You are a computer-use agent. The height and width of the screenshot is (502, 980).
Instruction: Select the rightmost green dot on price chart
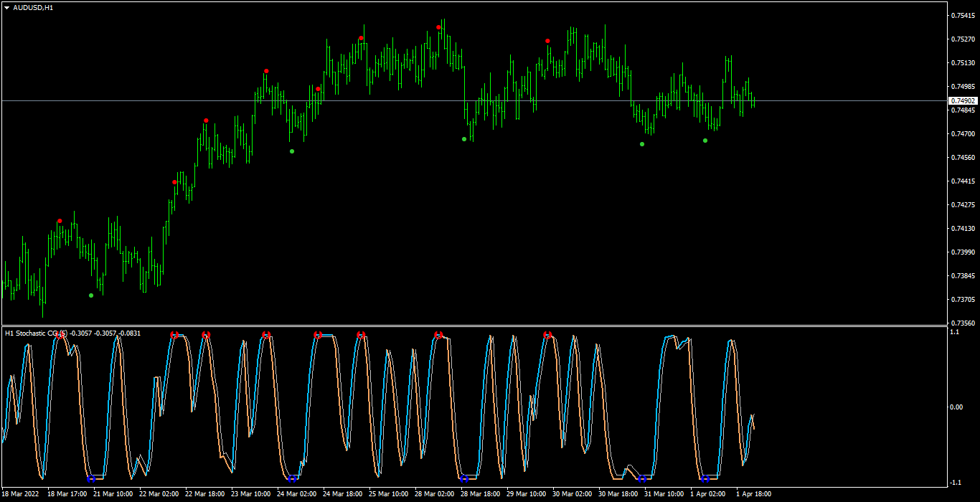pyautogui.click(x=705, y=141)
